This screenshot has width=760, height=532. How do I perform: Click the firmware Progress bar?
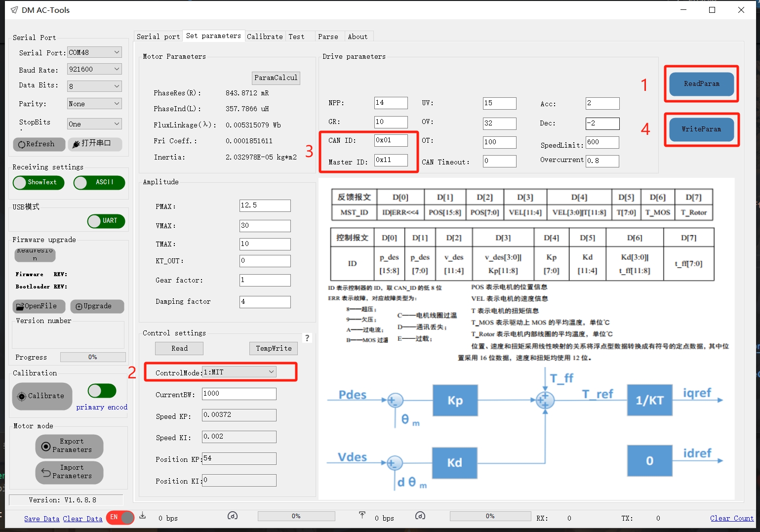point(93,357)
